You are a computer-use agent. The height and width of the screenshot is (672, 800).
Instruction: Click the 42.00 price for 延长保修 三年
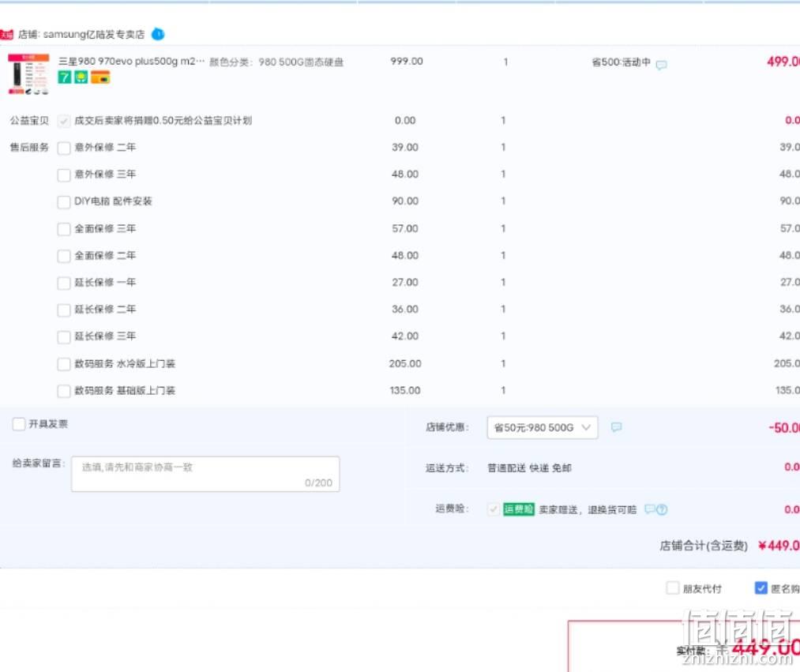point(405,336)
